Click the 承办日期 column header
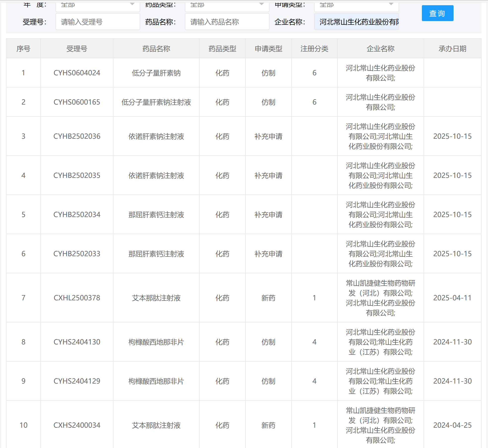The width and height of the screenshot is (488, 448). click(x=452, y=49)
